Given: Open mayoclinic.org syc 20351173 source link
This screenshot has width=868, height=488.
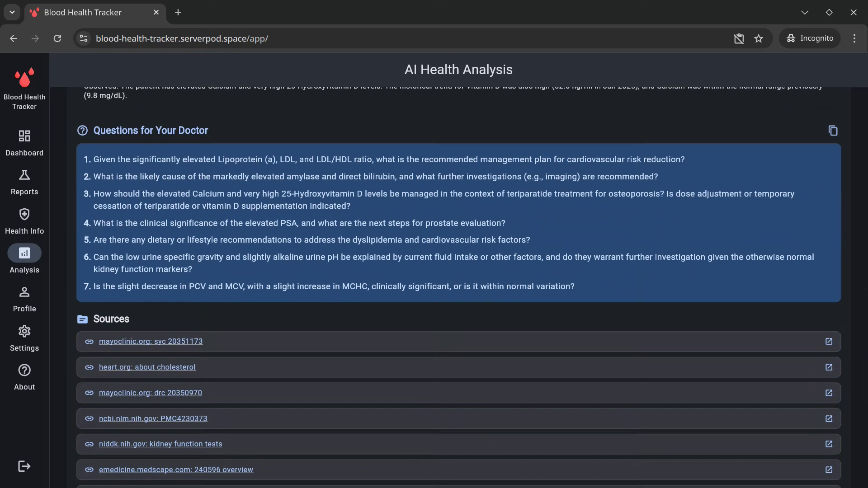Looking at the screenshot, I should tap(151, 342).
